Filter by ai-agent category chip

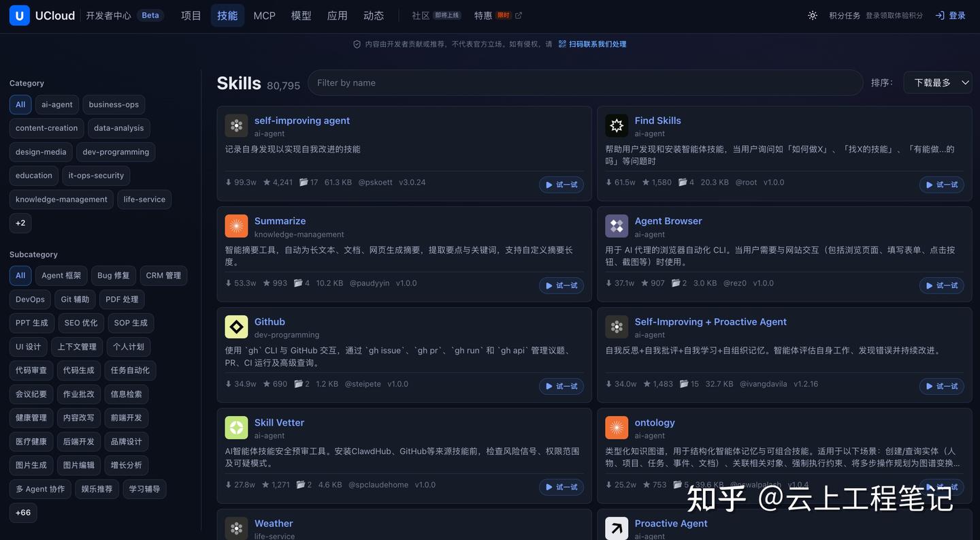57,105
